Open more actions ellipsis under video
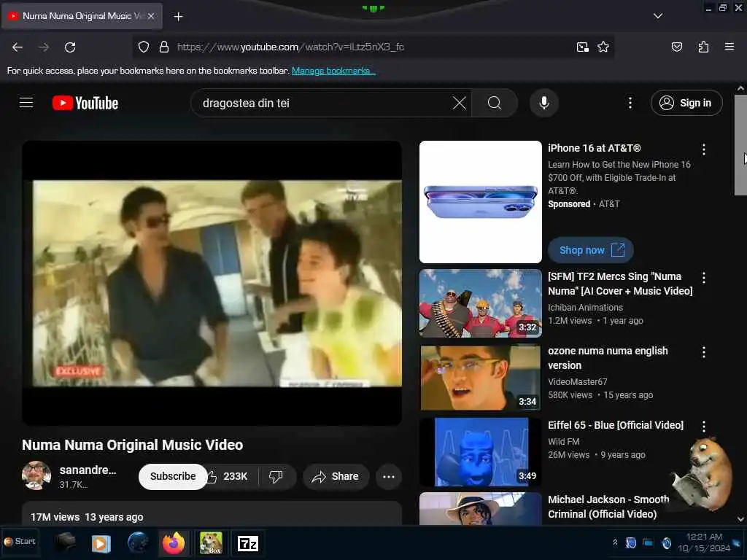This screenshot has width=747, height=560. point(389,476)
